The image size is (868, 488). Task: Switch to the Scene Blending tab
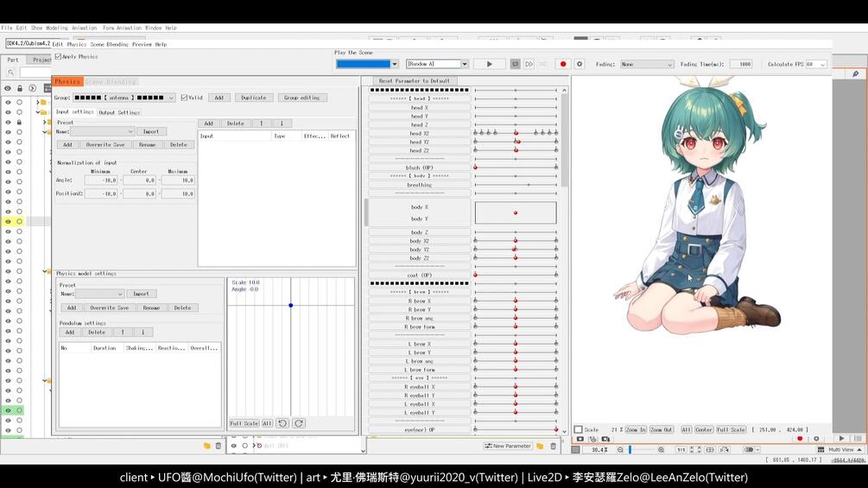pyautogui.click(x=111, y=82)
